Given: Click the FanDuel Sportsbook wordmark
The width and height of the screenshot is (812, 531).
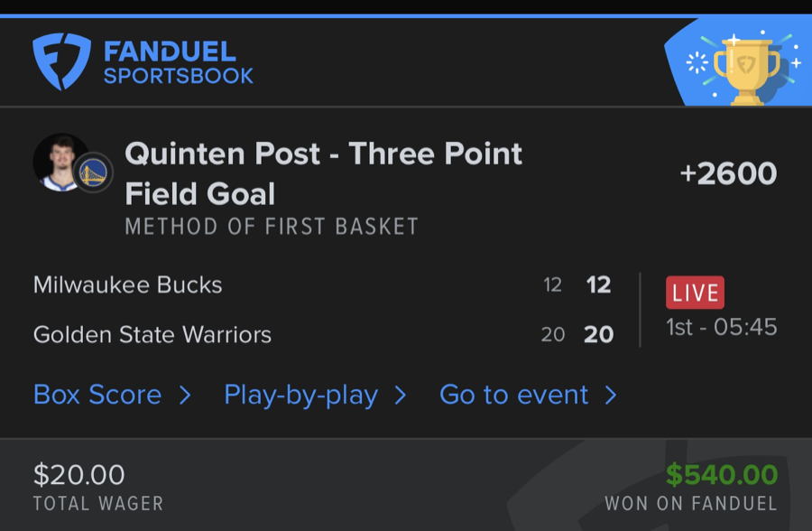Looking at the screenshot, I should pos(178,62).
